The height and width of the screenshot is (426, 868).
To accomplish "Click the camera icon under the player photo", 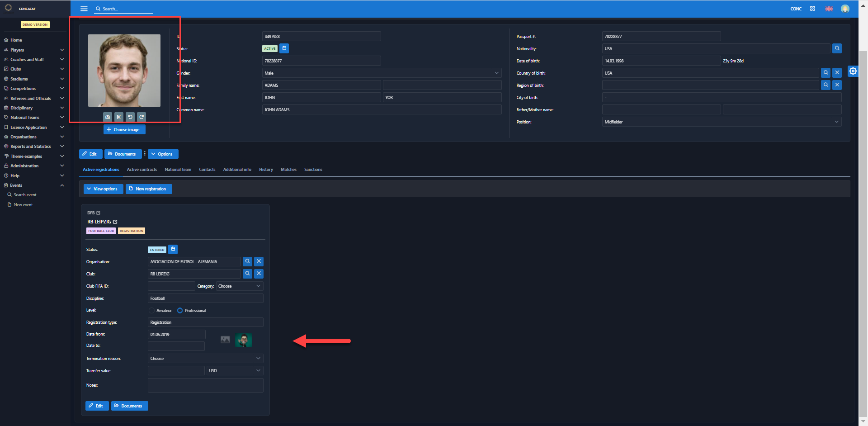I will click(108, 117).
